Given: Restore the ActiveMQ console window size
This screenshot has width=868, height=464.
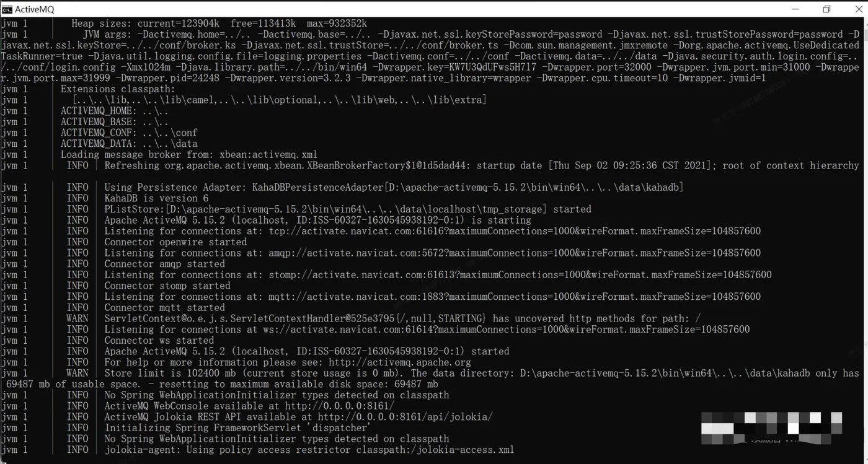Looking at the screenshot, I should tap(826, 9).
